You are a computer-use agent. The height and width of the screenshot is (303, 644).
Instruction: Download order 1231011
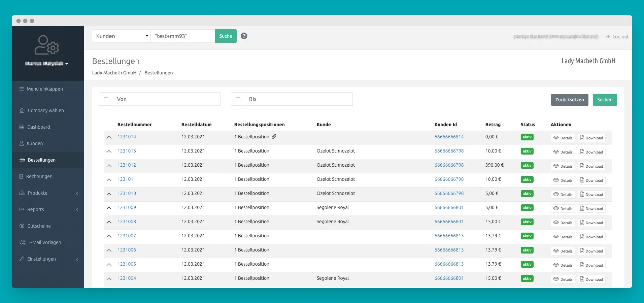pos(591,180)
